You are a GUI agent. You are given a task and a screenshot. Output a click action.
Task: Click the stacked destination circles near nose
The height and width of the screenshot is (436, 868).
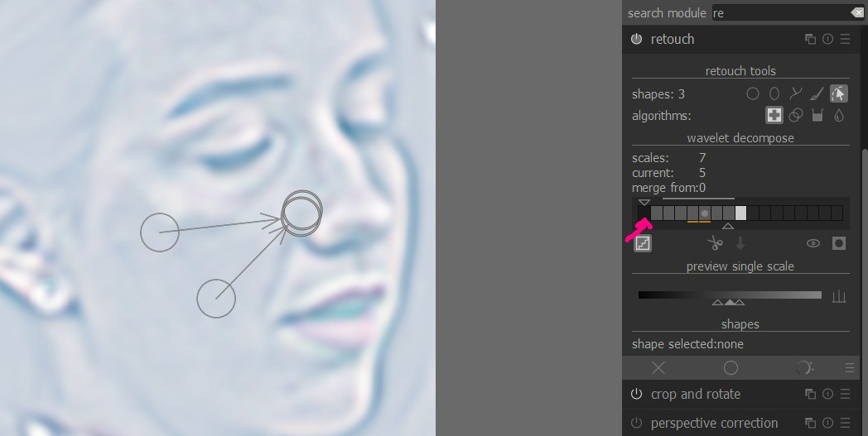301,213
